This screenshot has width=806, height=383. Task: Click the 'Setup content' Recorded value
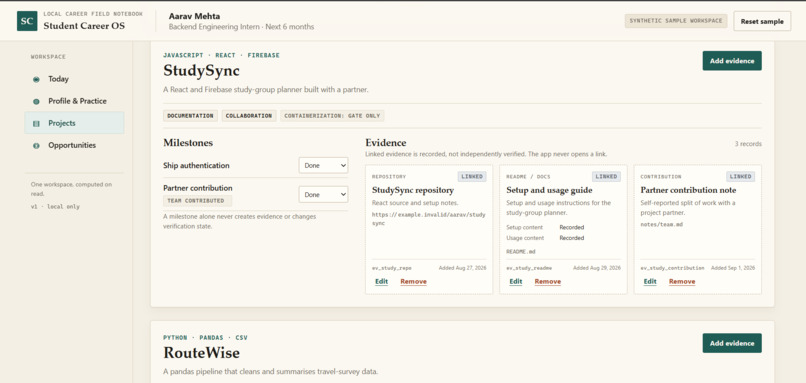572,227
